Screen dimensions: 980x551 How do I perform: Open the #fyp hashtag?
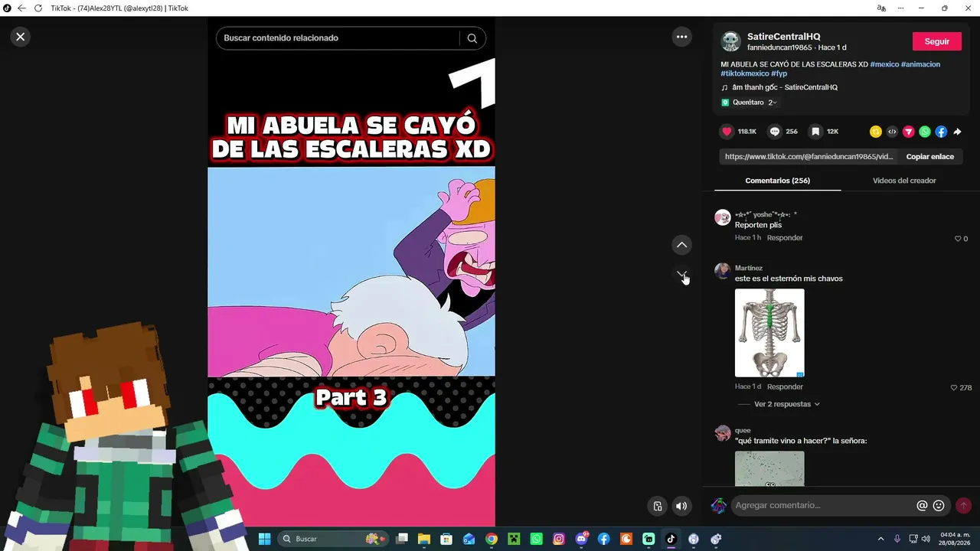[779, 73]
